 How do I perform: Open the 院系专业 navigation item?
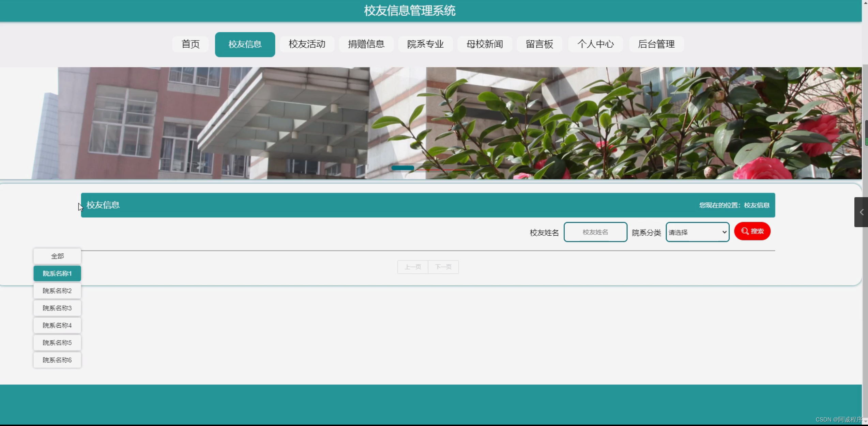[x=425, y=44]
